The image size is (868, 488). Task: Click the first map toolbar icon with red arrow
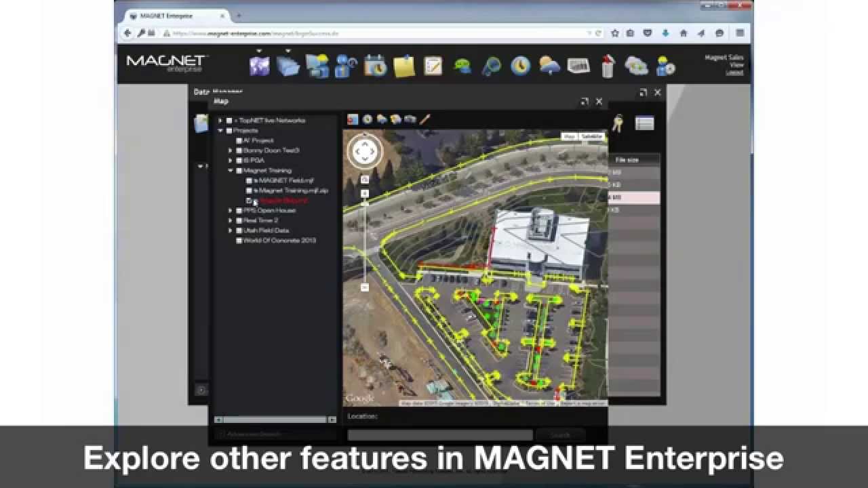(353, 119)
